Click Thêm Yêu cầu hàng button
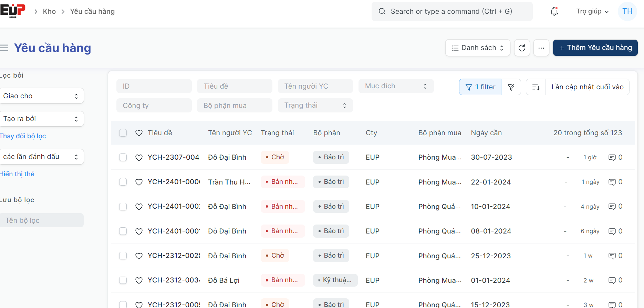644x308 pixels. point(595,48)
